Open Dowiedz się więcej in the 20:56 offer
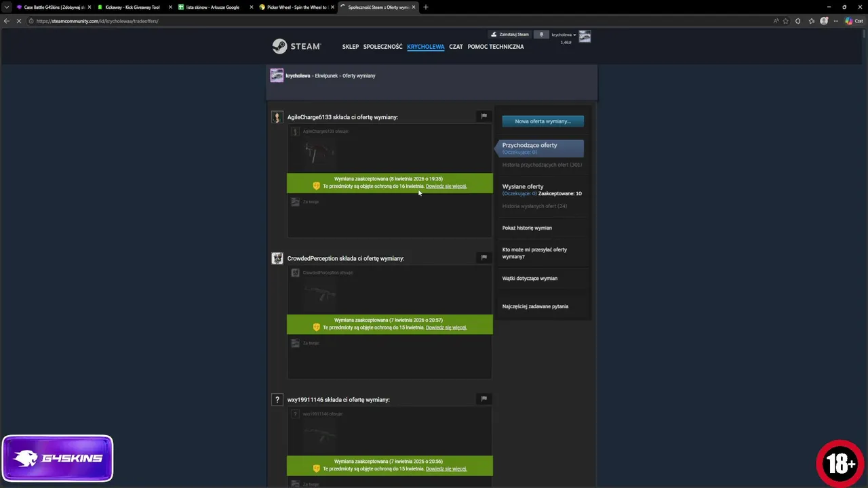 [446, 469]
